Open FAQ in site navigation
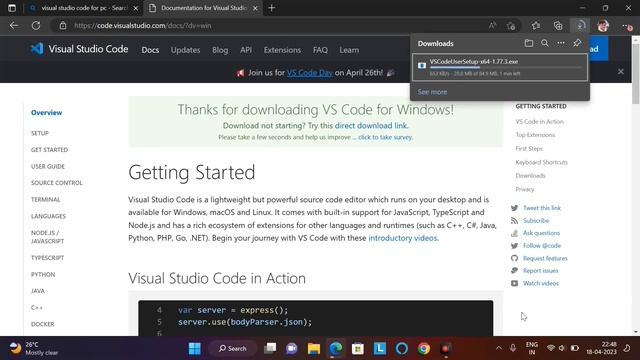Image resolution: width=640 pixels, height=360 pixels. 320,50
